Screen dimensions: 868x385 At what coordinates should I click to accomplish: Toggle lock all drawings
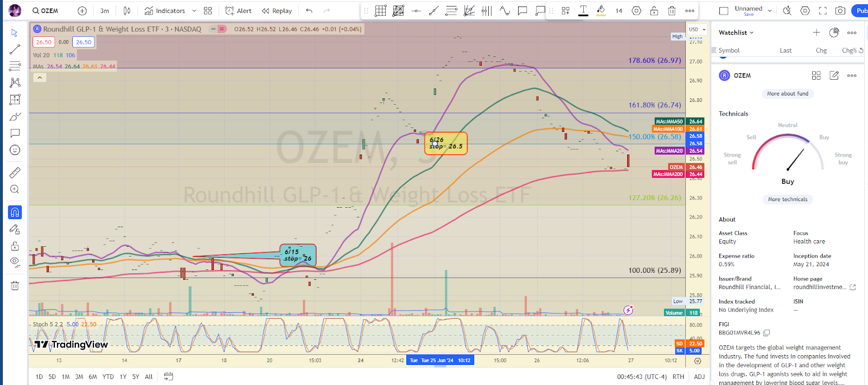15,246
